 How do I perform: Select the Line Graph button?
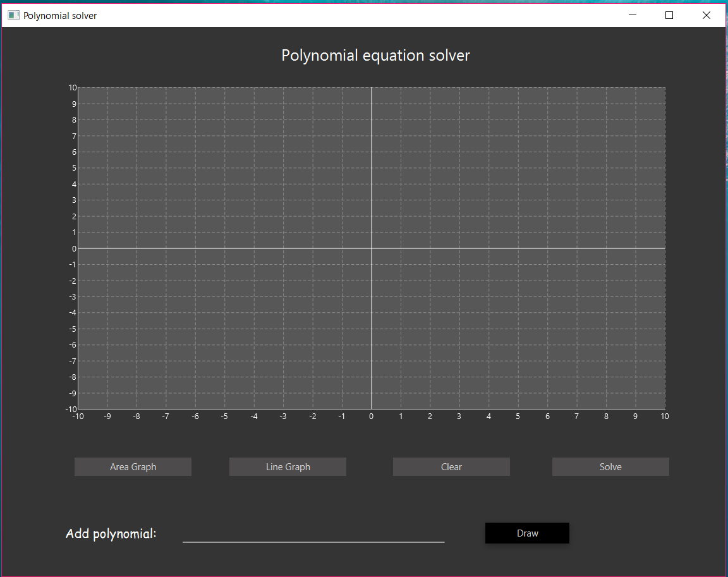click(288, 466)
